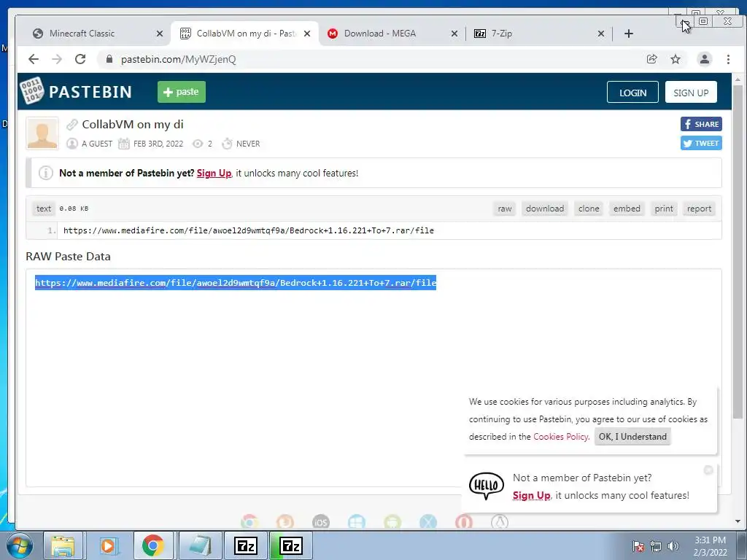
Task: Click the scrollbar down arrow
Action: pos(738,521)
